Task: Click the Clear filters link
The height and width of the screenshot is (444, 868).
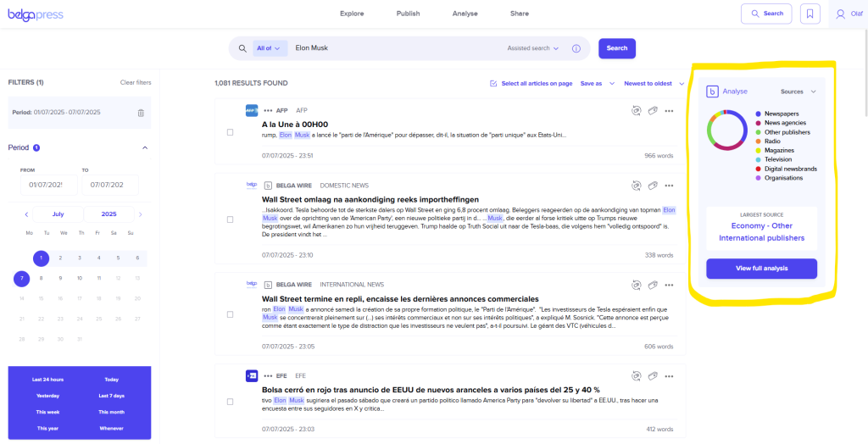Action: (x=136, y=82)
